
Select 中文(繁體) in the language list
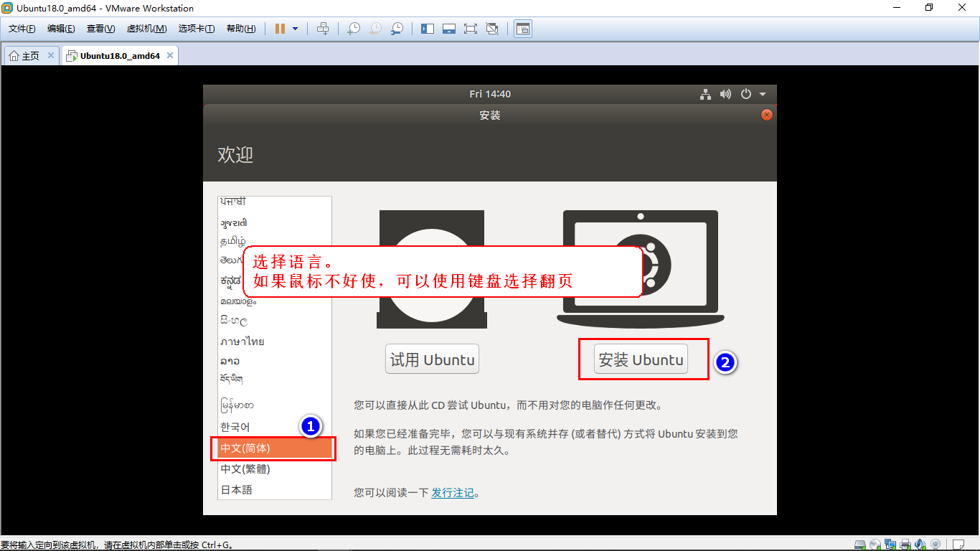(x=275, y=468)
